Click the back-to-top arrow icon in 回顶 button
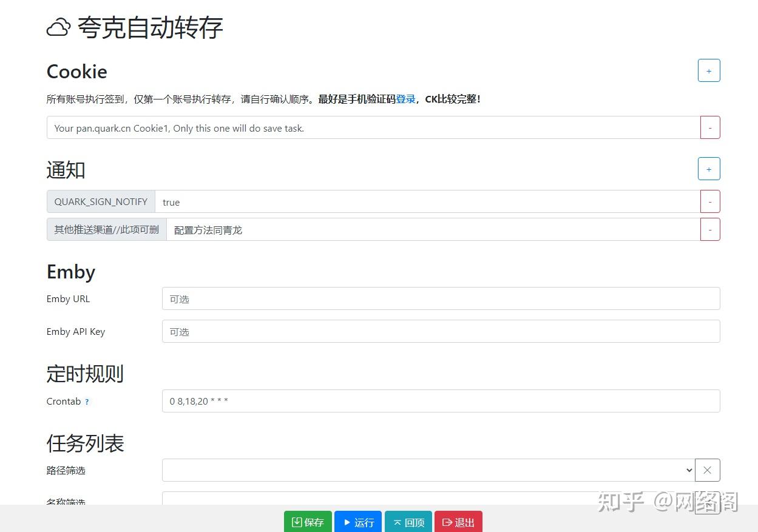The height and width of the screenshot is (532, 758). point(398,522)
